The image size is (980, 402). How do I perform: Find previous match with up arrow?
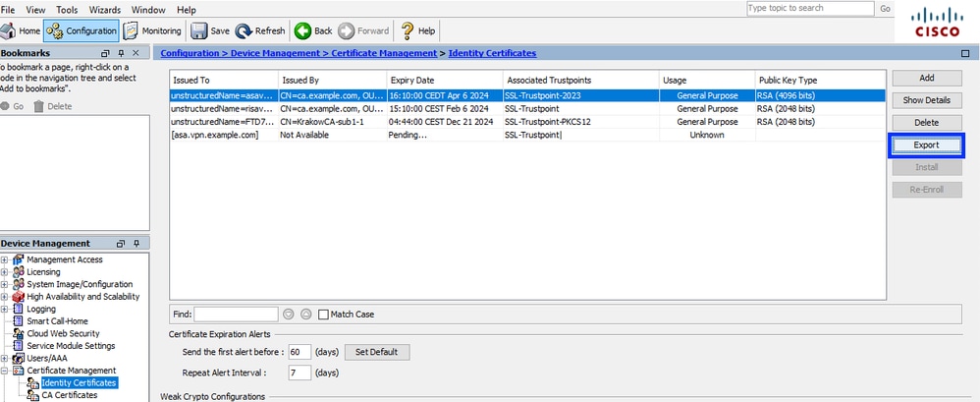coord(305,315)
